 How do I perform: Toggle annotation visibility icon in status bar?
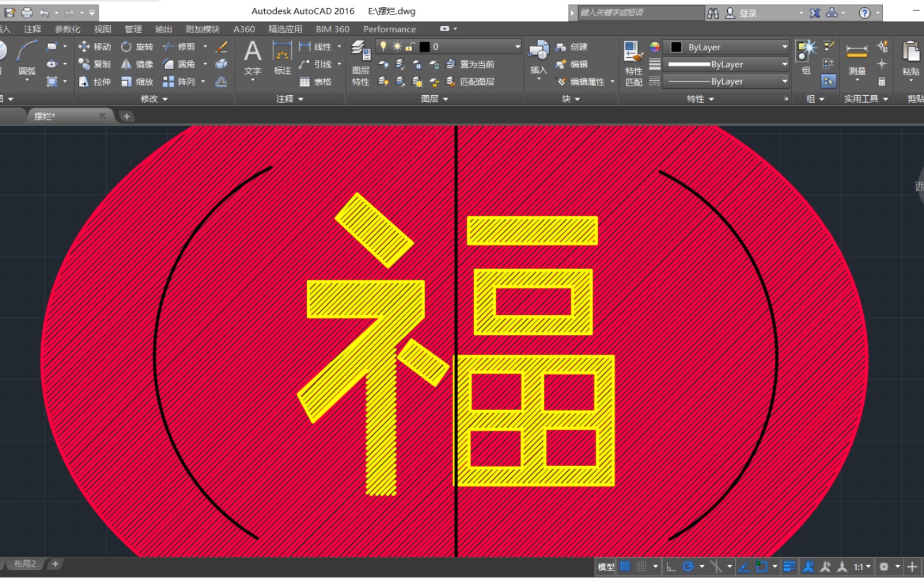click(808, 566)
